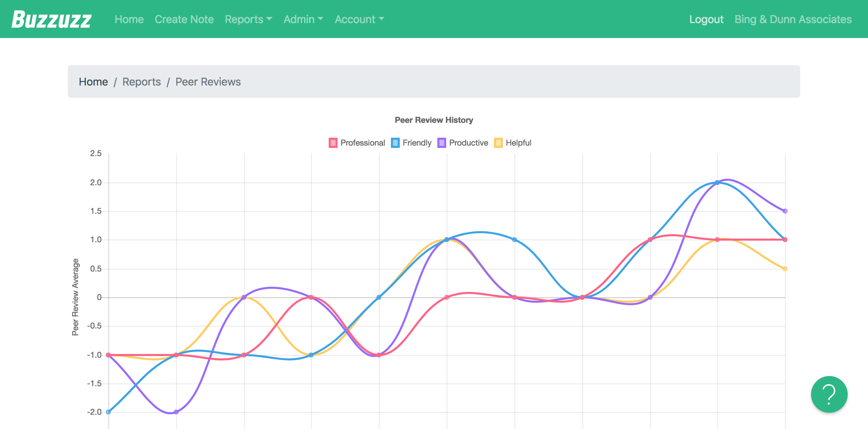Click the blue Friendly legend box
868x429 pixels.
click(x=395, y=143)
